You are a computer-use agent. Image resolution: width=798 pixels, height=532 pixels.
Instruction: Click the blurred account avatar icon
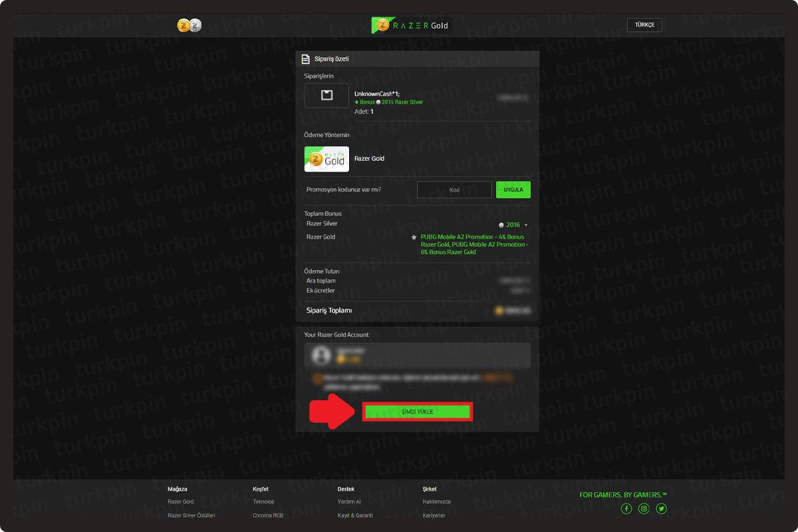tap(321, 356)
